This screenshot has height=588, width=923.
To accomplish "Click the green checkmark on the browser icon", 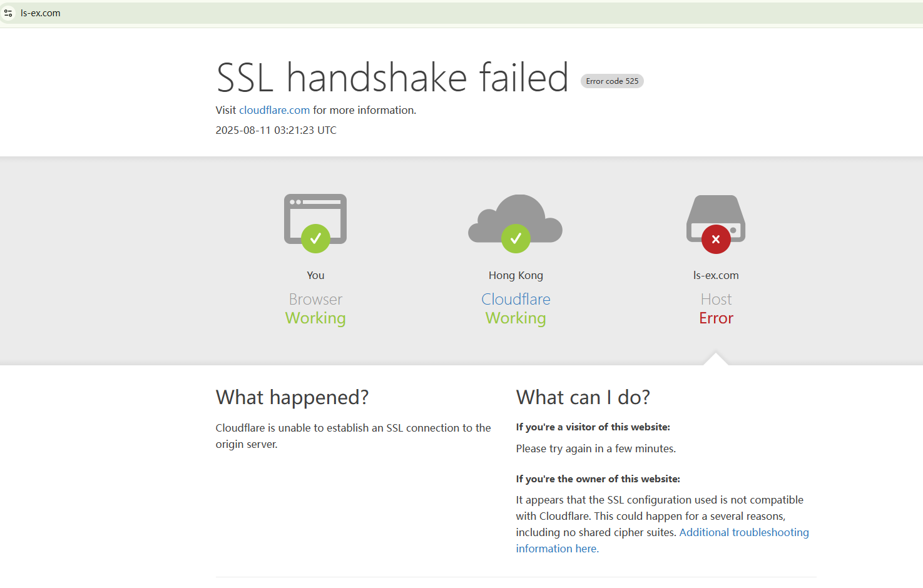I will click(x=315, y=238).
